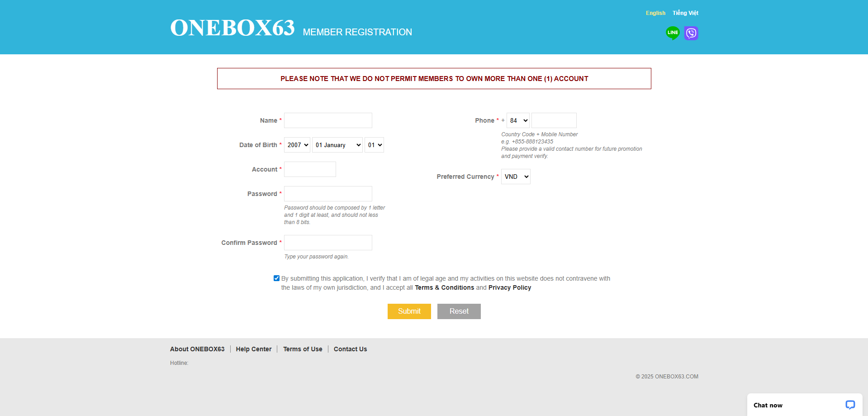
Task: Click the Confirm Password field
Action: tap(328, 243)
